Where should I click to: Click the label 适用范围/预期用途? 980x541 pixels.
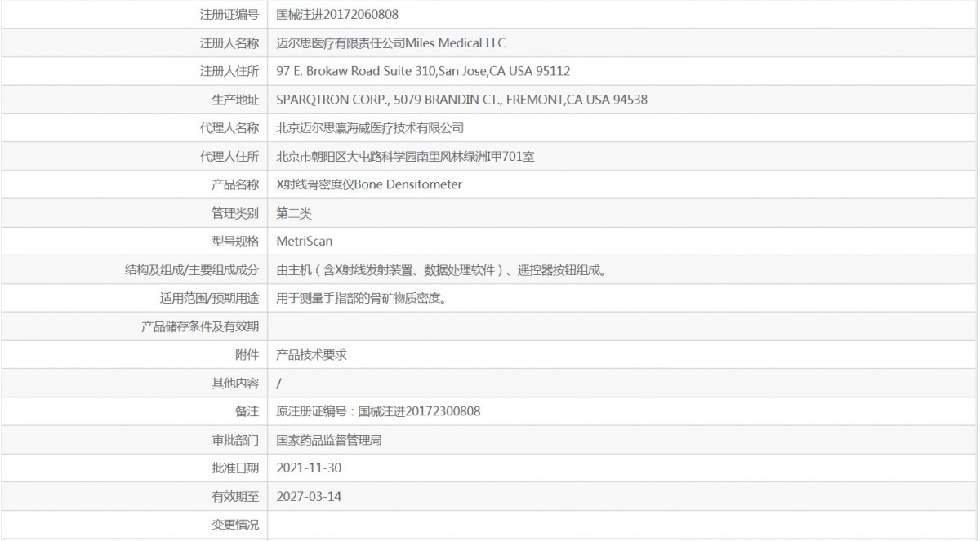tap(210, 298)
